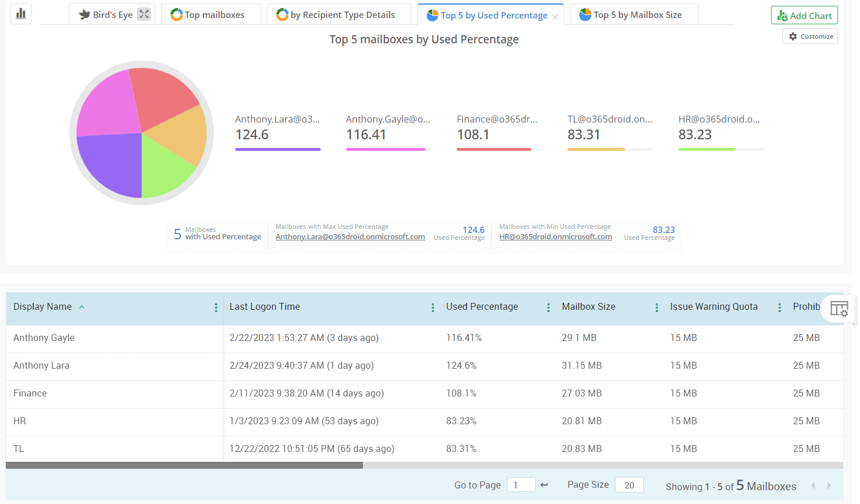Open Last Logon Time column options menu
Screen dimensions: 860x504
[433, 307]
